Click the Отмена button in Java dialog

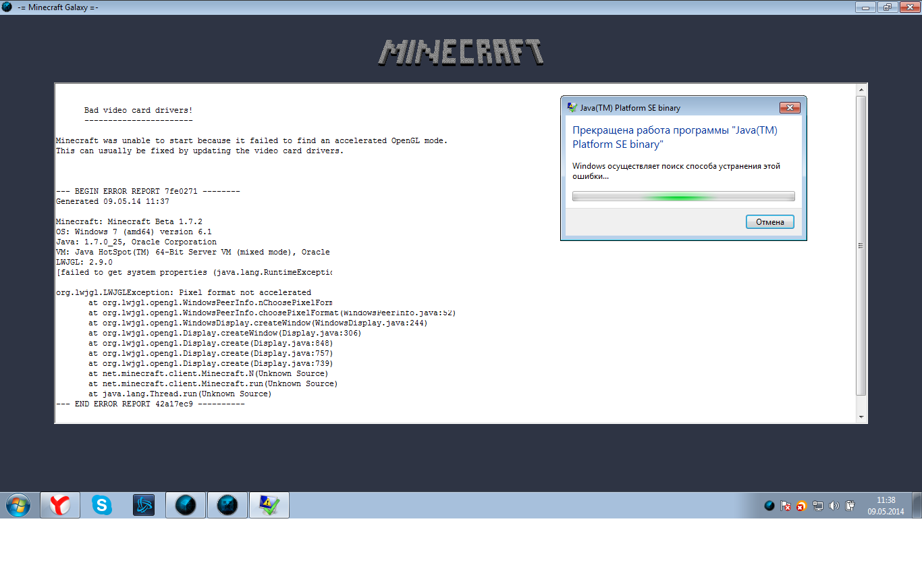point(770,222)
